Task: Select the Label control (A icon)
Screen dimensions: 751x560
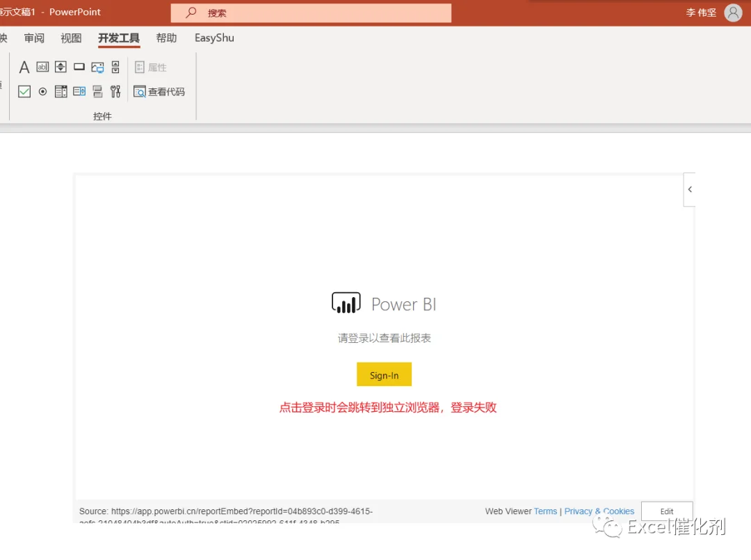Action: [24, 67]
